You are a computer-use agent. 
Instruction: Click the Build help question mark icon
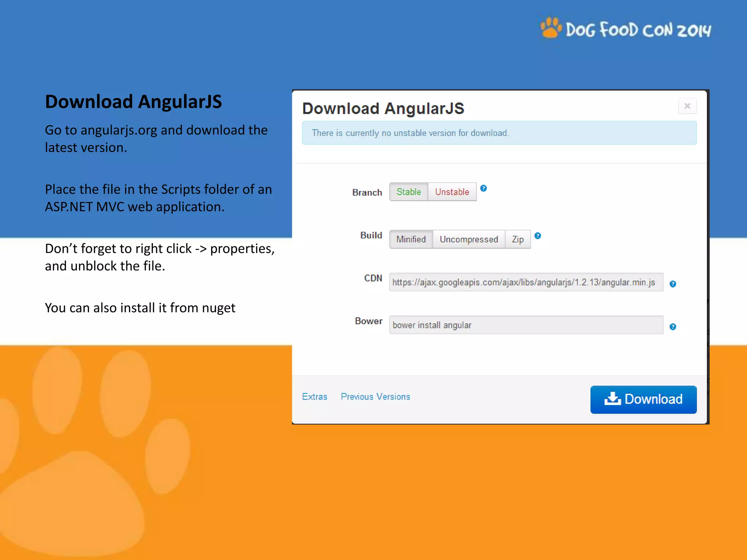537,236
